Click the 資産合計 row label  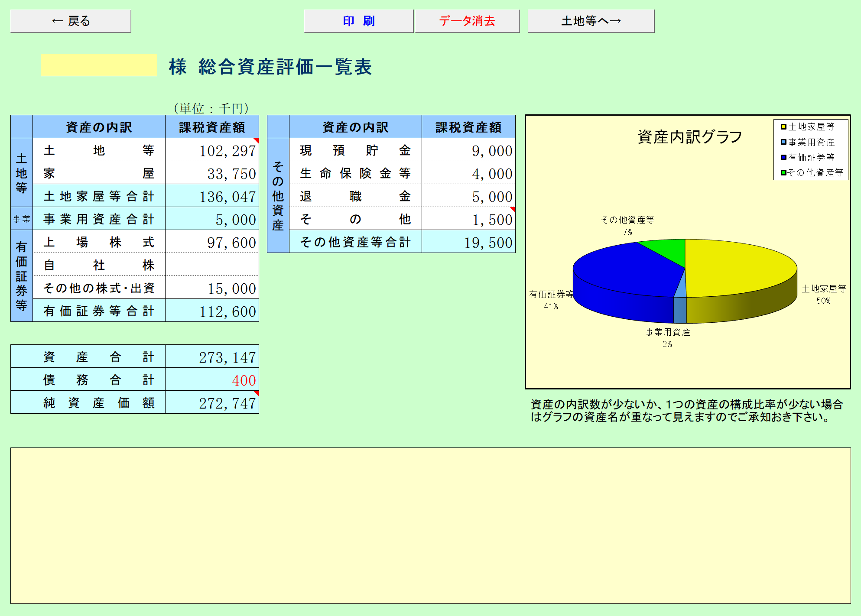88,357
